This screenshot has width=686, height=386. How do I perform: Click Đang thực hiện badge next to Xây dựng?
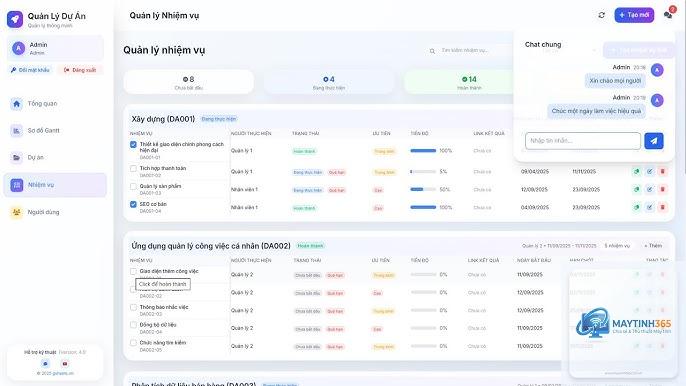(219, 119)
